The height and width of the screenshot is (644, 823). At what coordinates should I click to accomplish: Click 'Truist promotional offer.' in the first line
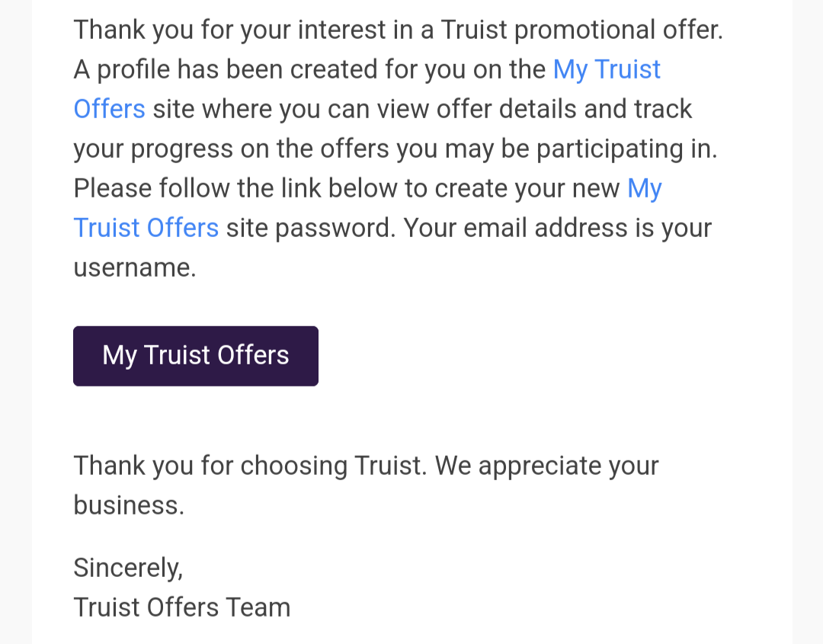[582, 30]
